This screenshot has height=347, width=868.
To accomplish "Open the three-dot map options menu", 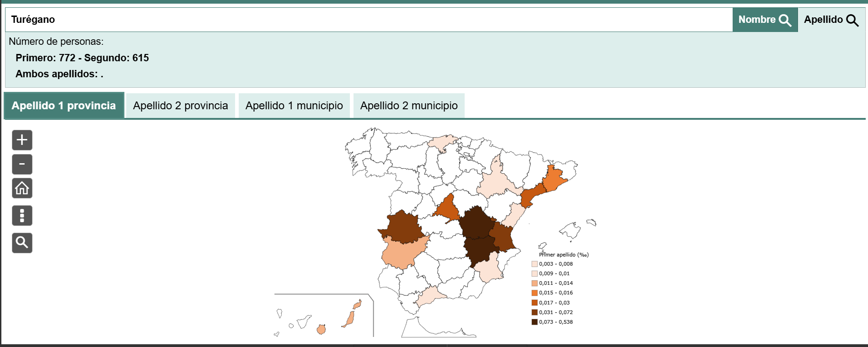I will pos(22,215).
